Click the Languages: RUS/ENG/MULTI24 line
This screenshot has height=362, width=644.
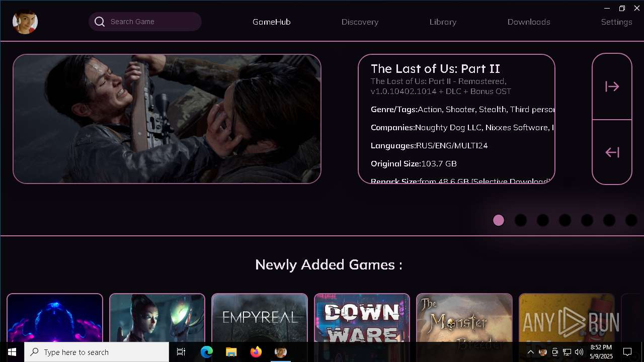coord(429,145)
